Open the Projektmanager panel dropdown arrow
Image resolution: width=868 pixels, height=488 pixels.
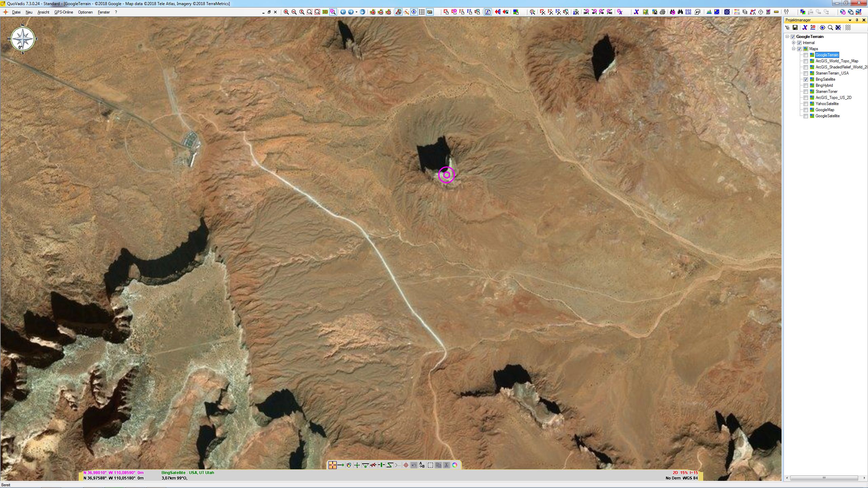(x=850, y=20)
